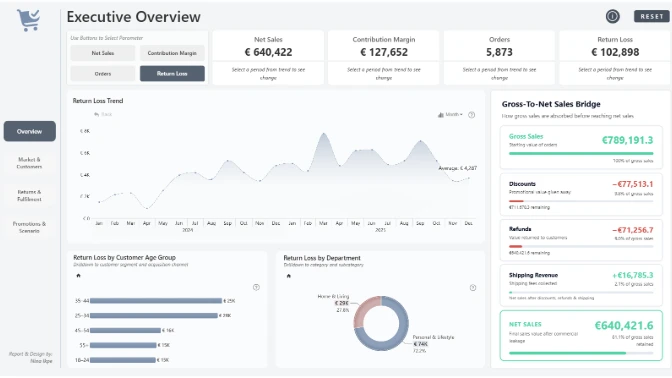Open the help icon in Return Loss Trend

click(471, 115)
